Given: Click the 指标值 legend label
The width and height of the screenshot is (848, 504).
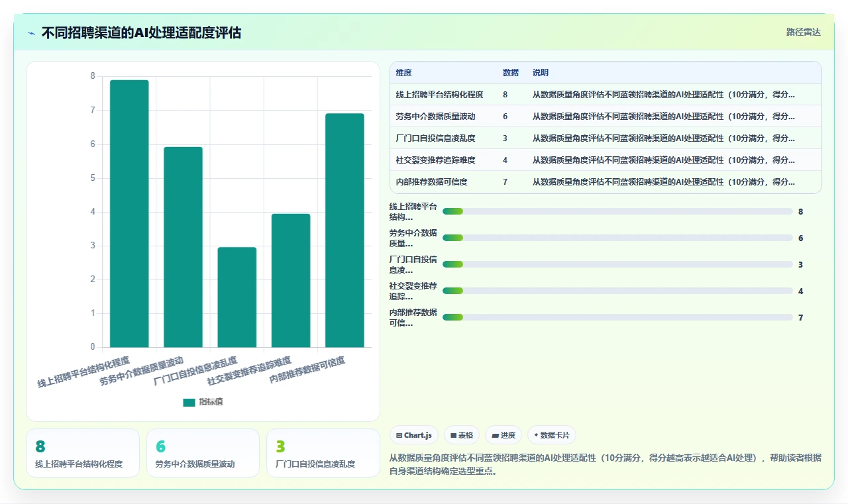Looking at the screenshot, I should 211,402.
